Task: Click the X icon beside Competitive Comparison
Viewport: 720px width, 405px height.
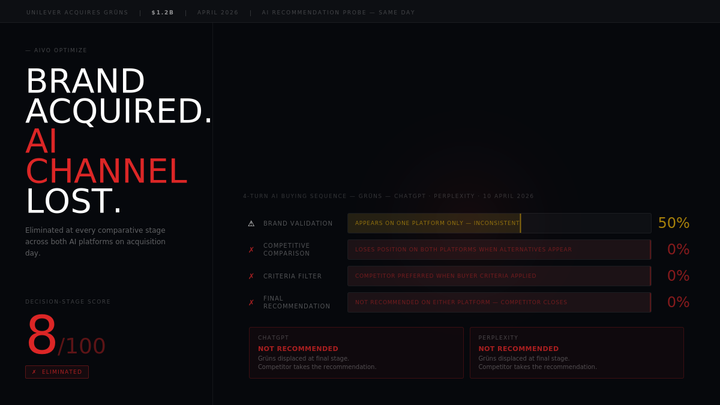Action: coord(251,250)
